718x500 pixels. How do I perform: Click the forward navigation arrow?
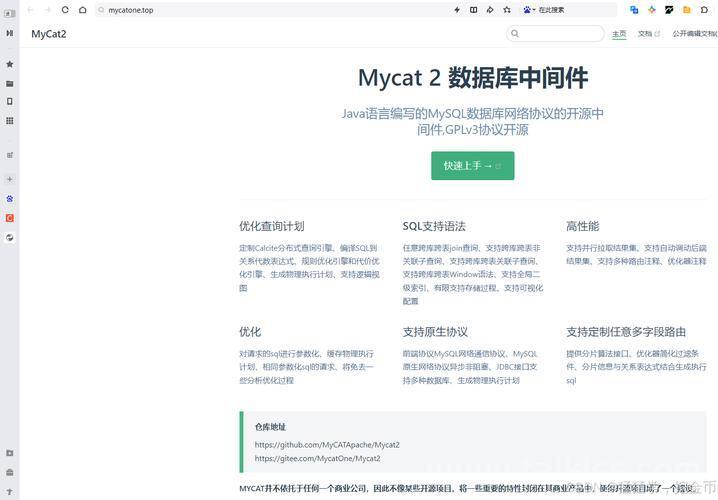click(48, 10)
